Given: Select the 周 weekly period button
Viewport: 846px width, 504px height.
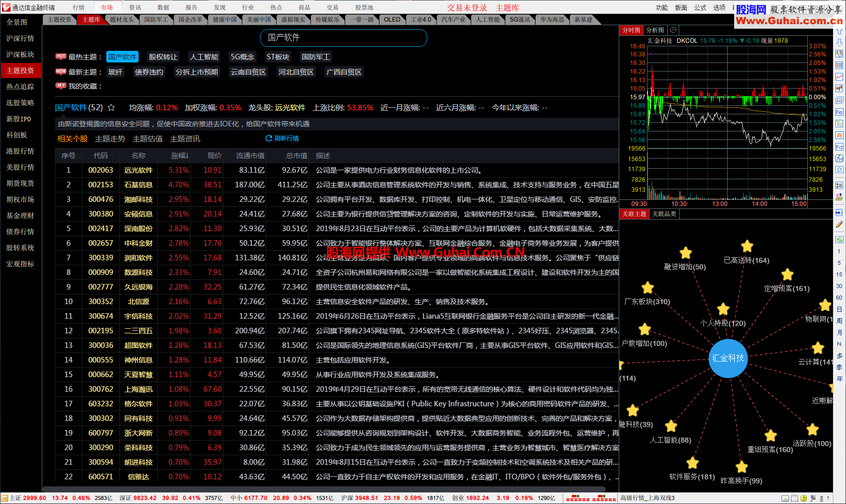Looking at the screenshot, I should [x=839, y=321].
